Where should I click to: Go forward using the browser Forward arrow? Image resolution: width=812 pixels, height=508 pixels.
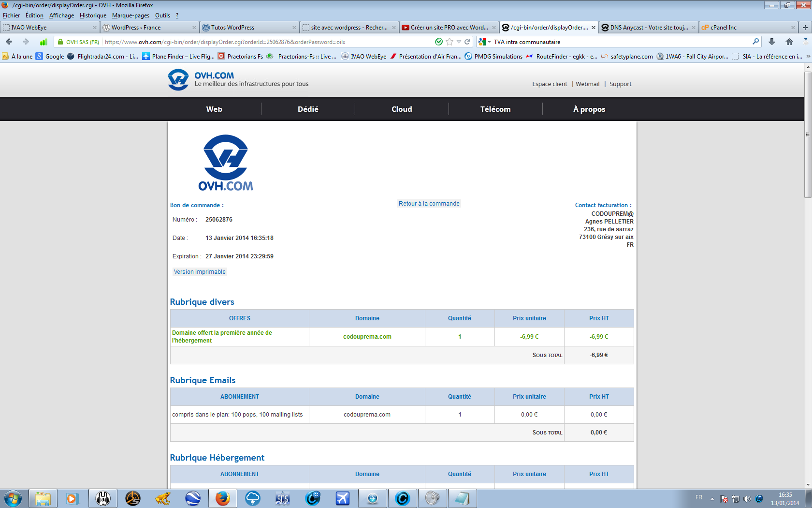click(26, 42)
